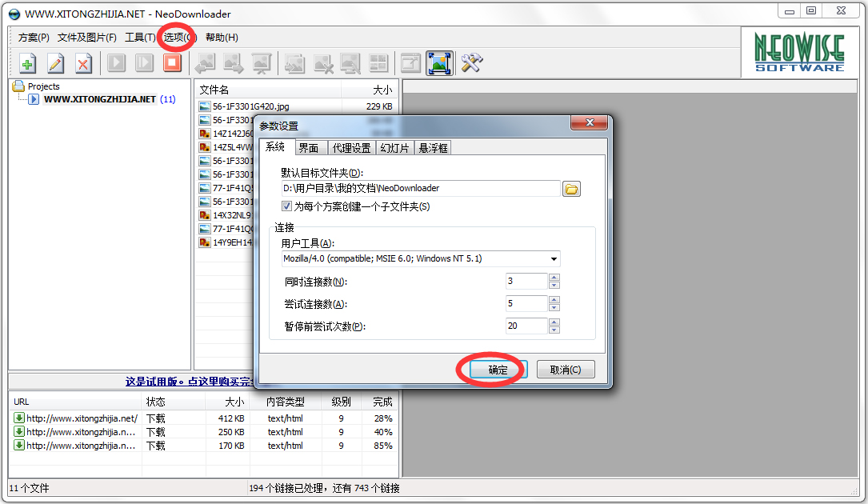Image resolution: width=868 pixels, height=504 pixels.
Task: Toggle the picture viewer panel icon
Action: coord(439,63)
